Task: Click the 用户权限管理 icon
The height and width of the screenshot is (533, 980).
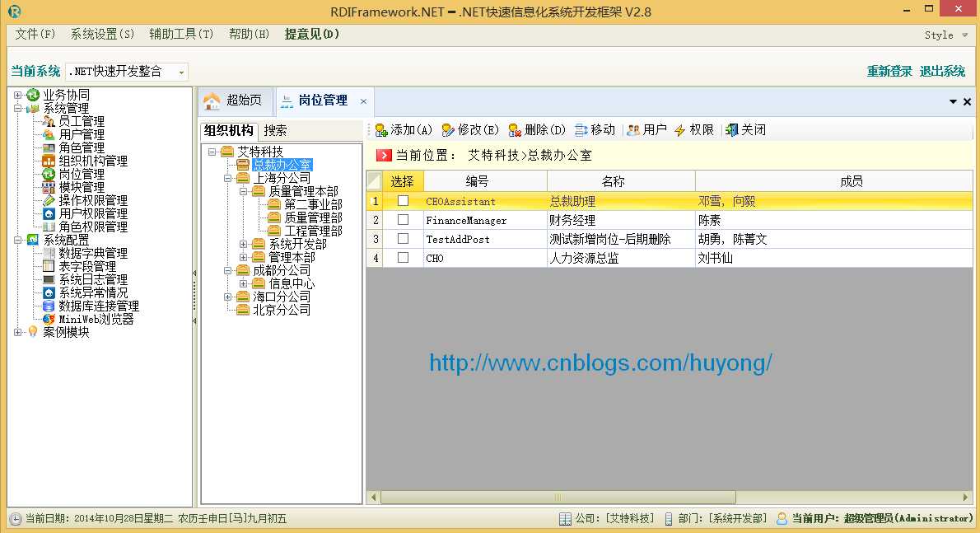Action: point(49,213)
